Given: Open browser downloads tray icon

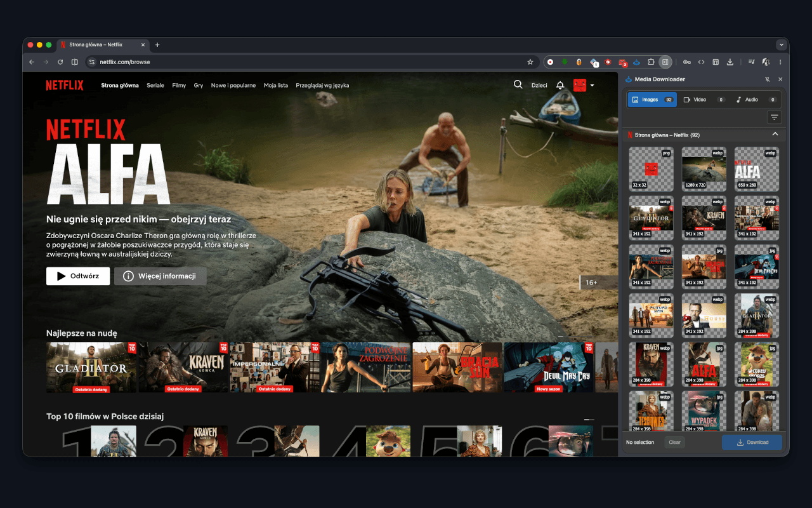Looking at the screenshot, I should pos(730,62).
